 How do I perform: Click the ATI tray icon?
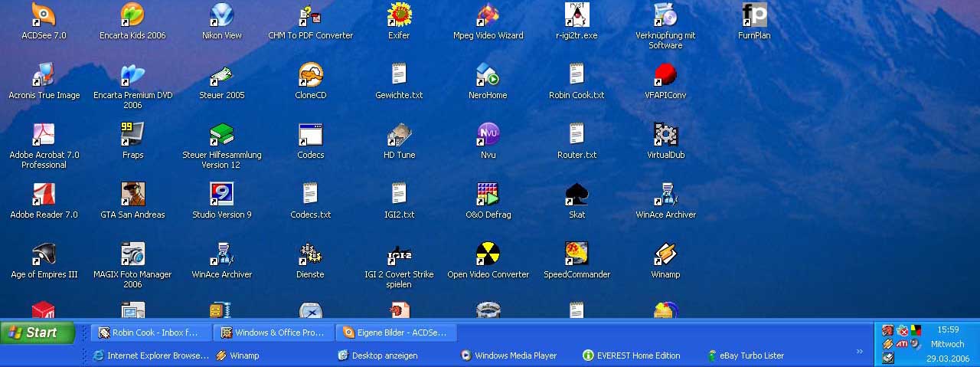[902, 344]
